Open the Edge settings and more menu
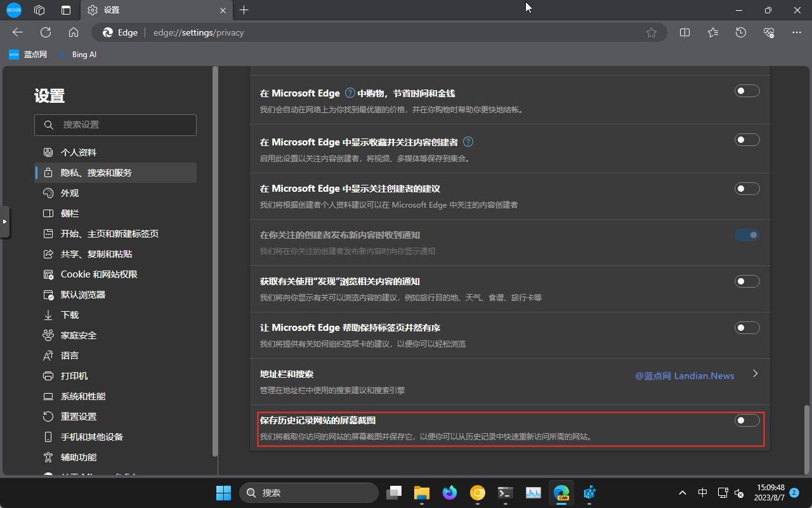This screenshot has width=812, height=508. click(797, 32)
